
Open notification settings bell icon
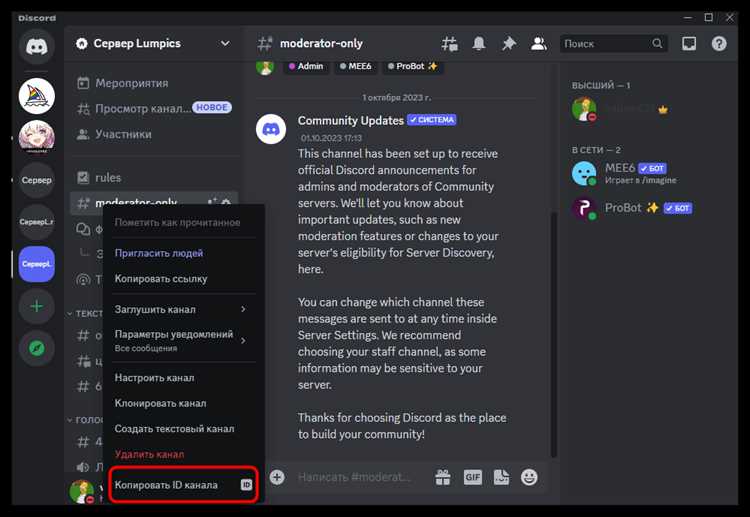tap(479, 44)
